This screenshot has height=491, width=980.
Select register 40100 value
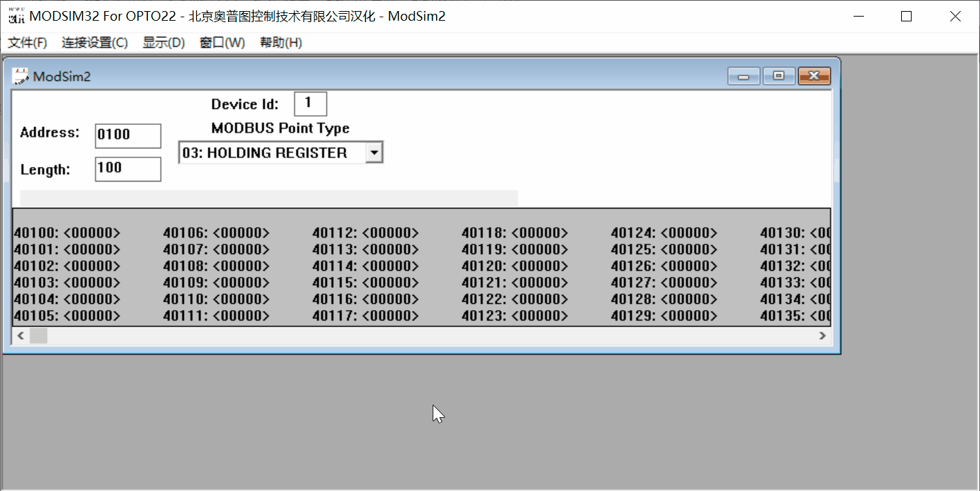[x=92, y=233]
